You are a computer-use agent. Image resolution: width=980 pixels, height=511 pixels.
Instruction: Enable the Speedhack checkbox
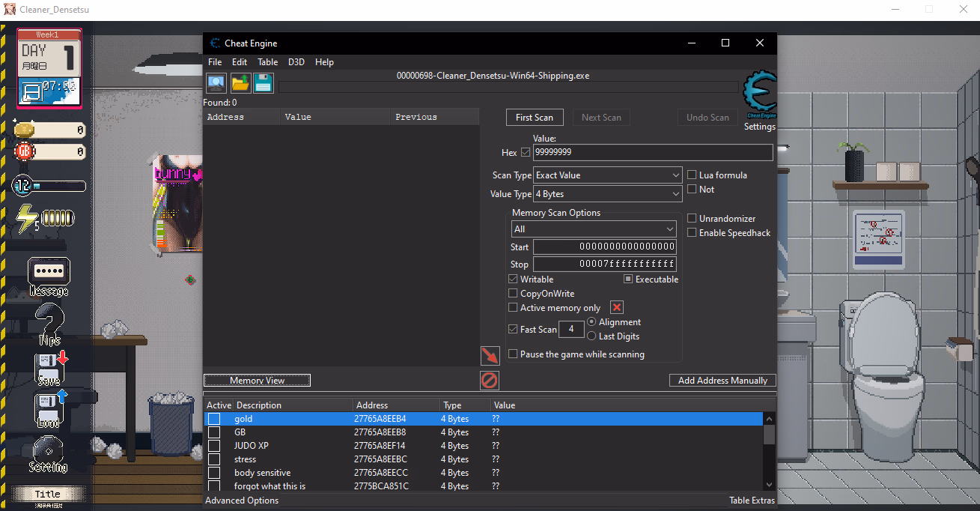(693, 233)
